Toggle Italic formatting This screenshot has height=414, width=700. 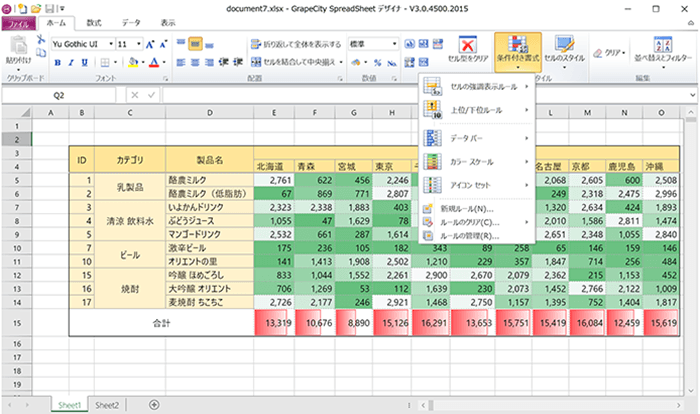[x=72, y=62]
